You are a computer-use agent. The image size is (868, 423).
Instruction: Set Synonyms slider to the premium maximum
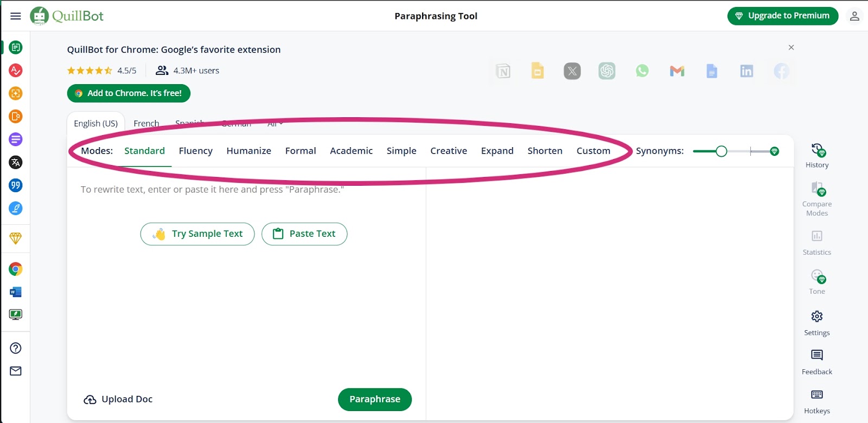[775, 151]
